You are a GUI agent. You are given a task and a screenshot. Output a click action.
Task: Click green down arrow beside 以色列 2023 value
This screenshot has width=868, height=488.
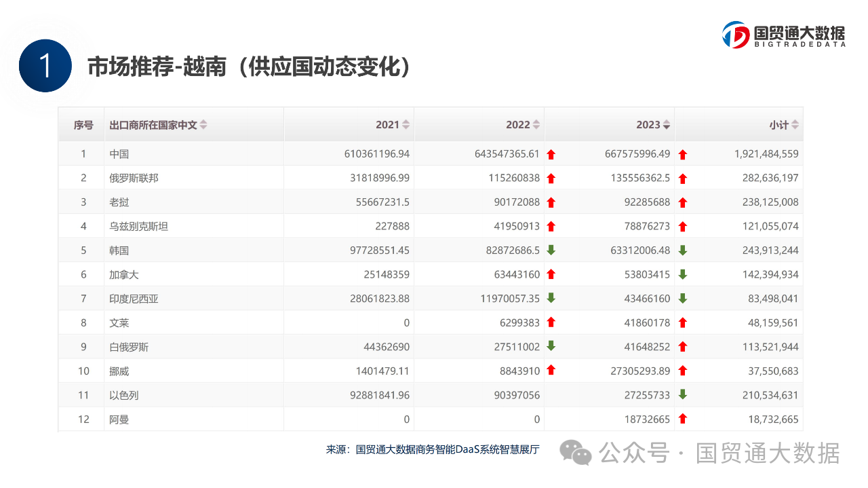683,394
